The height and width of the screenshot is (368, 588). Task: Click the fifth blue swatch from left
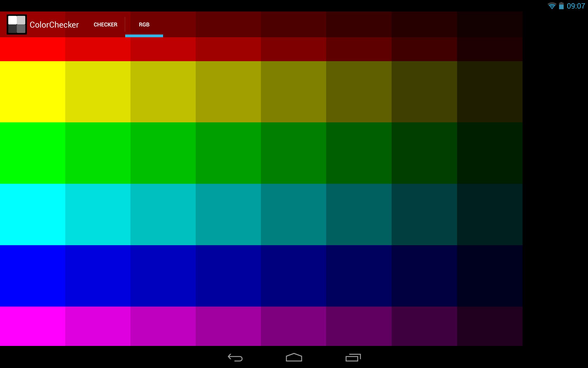pyautogui.click(x=294, y=276)
